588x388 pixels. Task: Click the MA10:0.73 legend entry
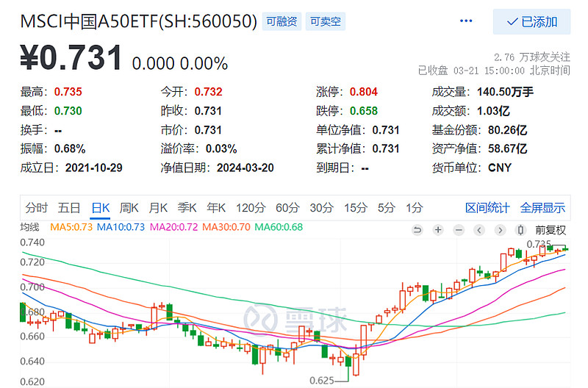[121, 227]
